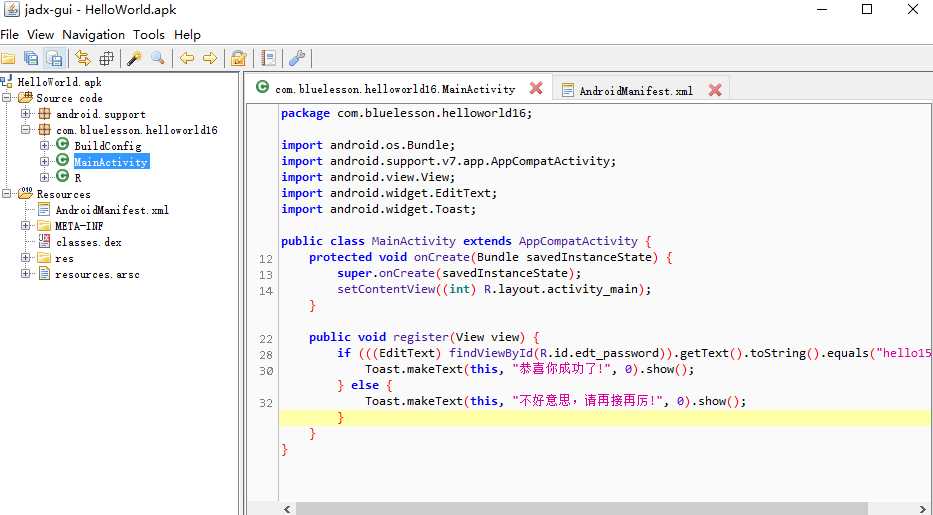Select the Source code tree item
Viewport: 933px width, 515px height.
click(70, 98)
